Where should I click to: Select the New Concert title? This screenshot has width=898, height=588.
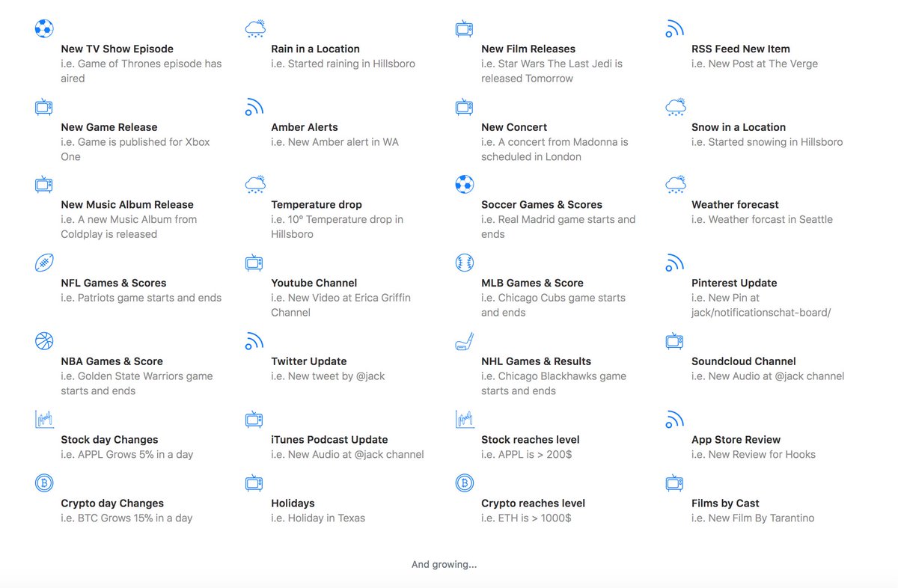[x=514, y=127]
